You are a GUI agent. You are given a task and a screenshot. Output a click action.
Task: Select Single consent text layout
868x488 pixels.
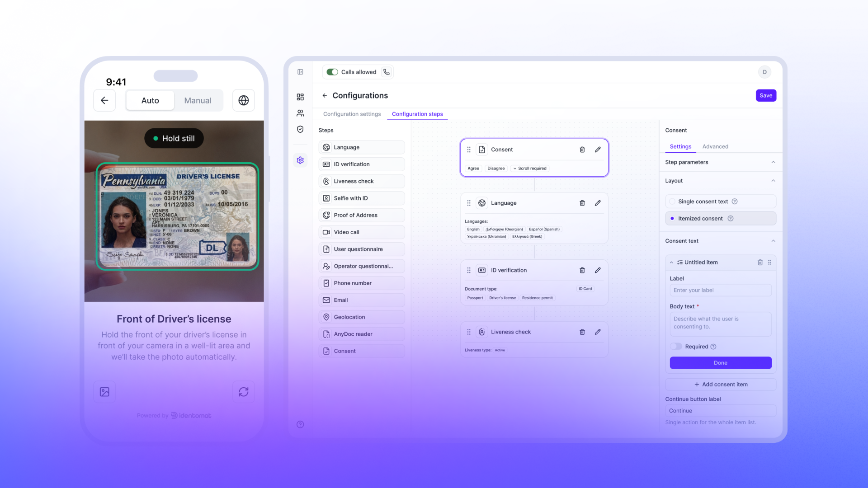721,202
